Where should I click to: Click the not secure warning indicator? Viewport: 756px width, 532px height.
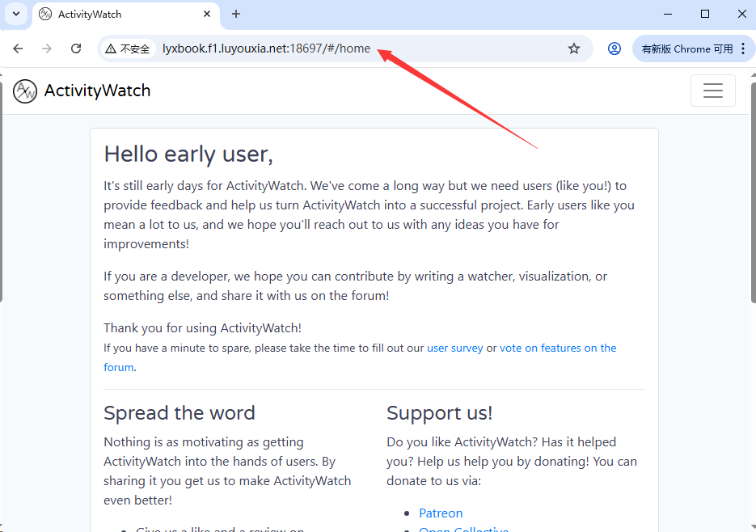coord(128,49)
